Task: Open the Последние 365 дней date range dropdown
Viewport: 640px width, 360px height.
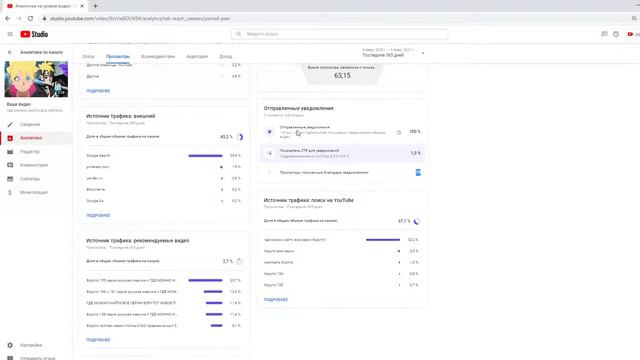Action: [393, 53]
